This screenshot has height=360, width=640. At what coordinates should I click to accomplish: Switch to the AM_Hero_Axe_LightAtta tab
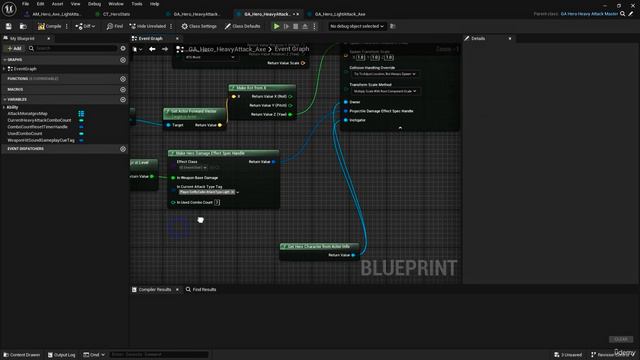pyautogui.click(x=56, y=14)
